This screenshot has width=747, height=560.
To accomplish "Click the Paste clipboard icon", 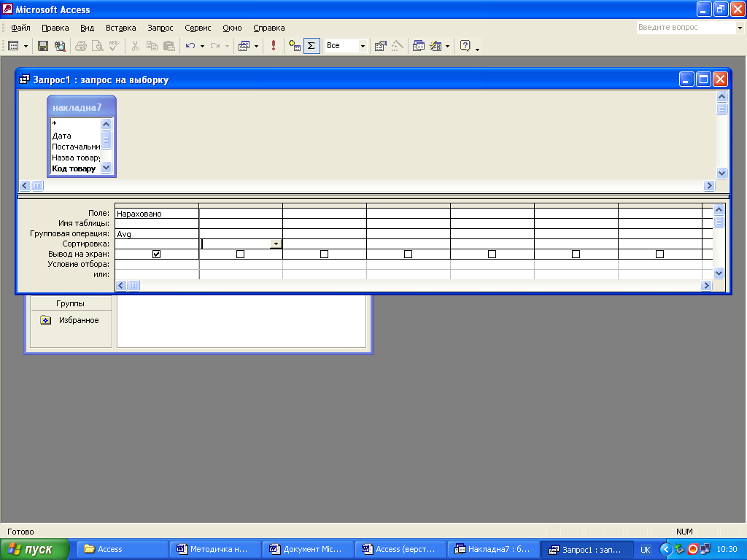I will (169, 46).
